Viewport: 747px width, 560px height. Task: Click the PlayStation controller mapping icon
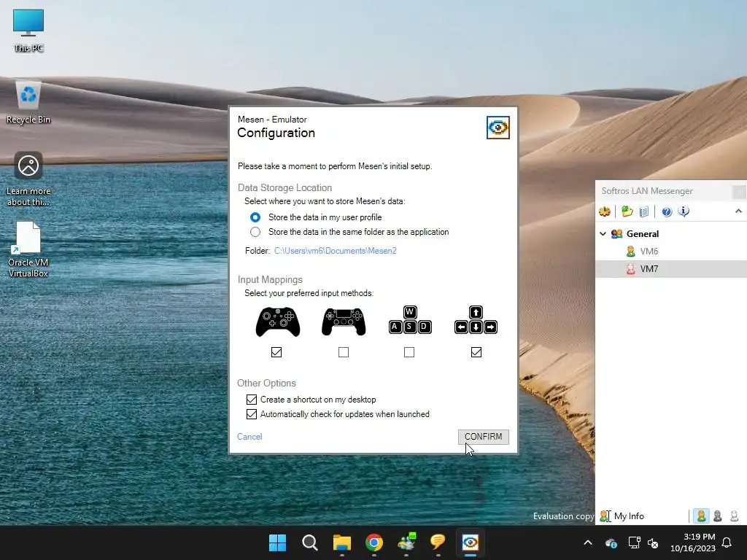[344, 322]
